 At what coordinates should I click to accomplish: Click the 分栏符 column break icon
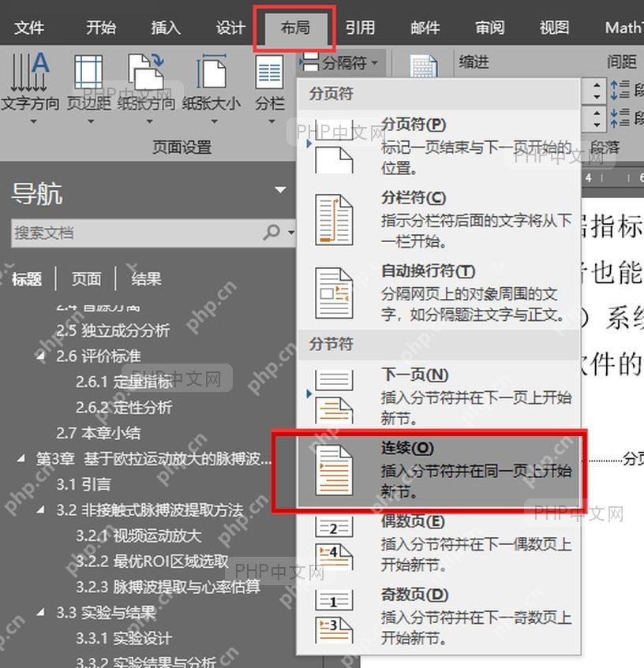click(x=334, y=219)
